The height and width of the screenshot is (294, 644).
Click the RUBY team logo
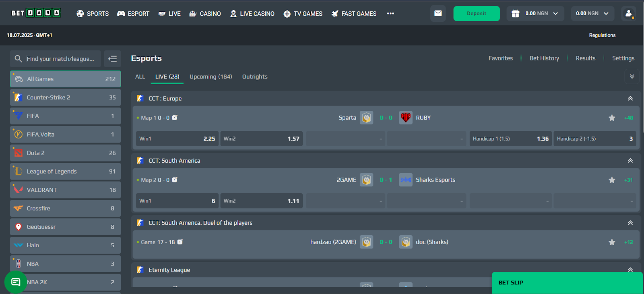(x=406, y=118)
